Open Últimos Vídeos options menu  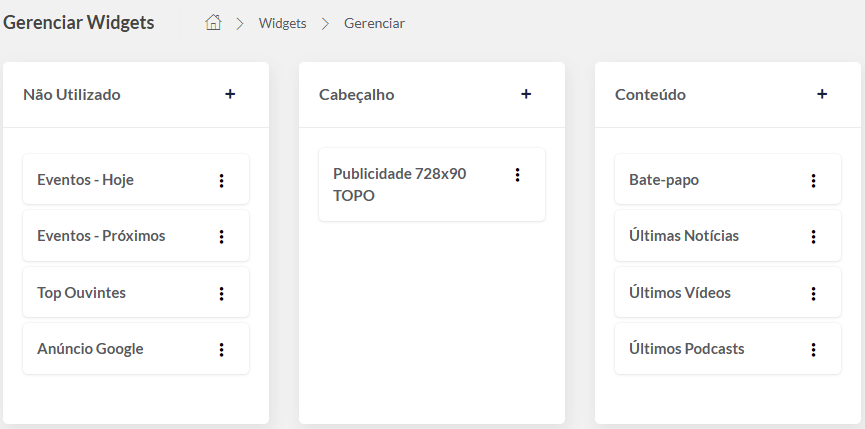pyautogui.click(x=814, y=293)
